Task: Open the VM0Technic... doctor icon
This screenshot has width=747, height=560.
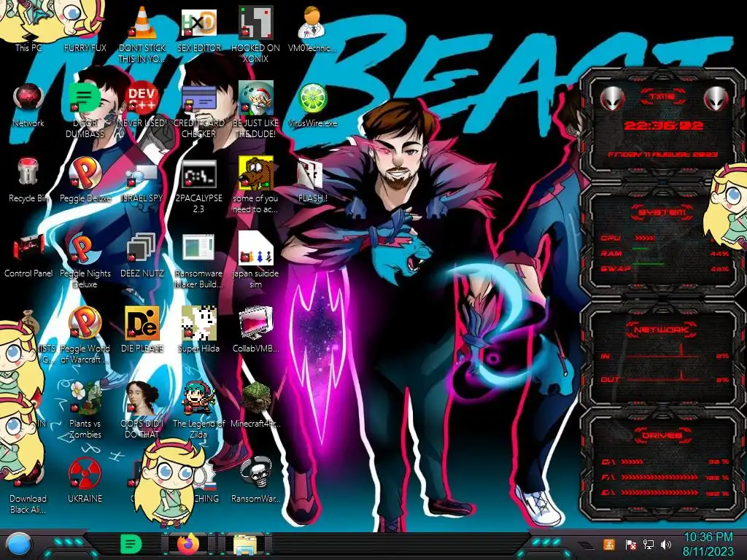Action: pyautogui.click(x=312, y=23)
